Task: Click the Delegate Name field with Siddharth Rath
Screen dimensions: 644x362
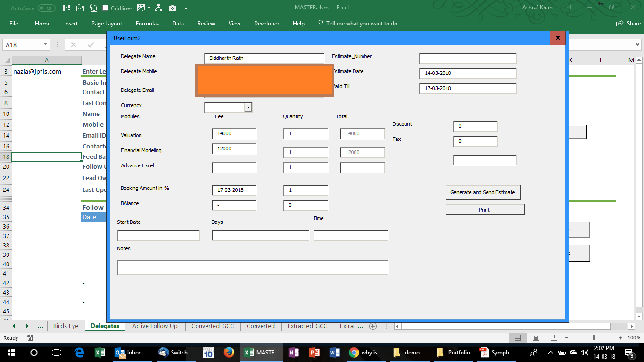Action: [x=264, y=58]
